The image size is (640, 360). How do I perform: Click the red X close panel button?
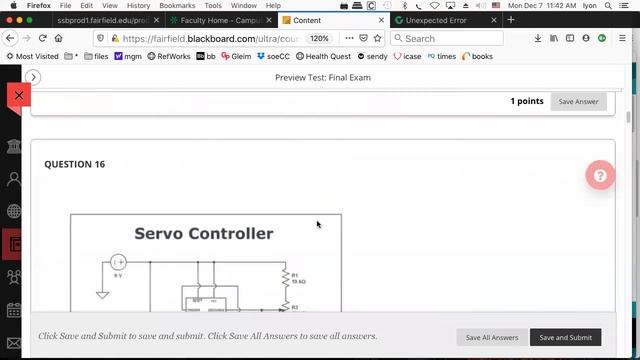pyautogui.click(x=19, y=96)
